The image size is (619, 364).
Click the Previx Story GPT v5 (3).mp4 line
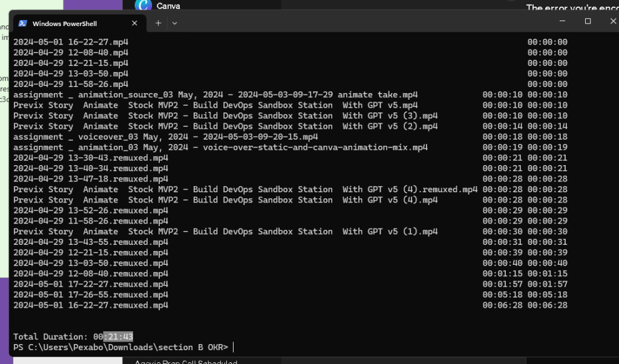(226, 116)
